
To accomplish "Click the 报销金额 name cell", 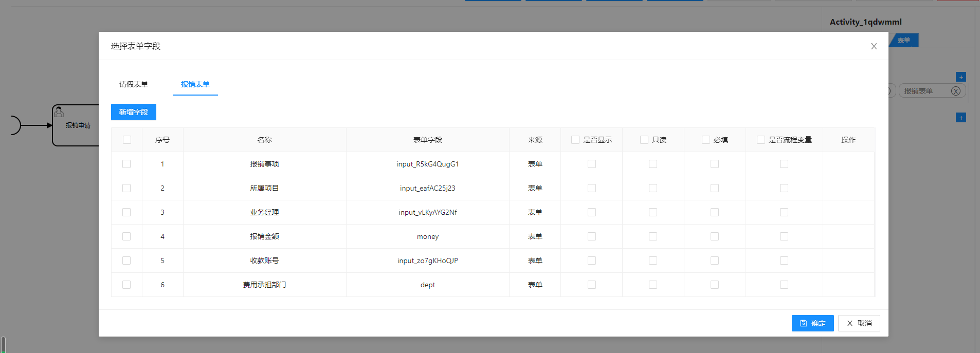I will 265,236.
